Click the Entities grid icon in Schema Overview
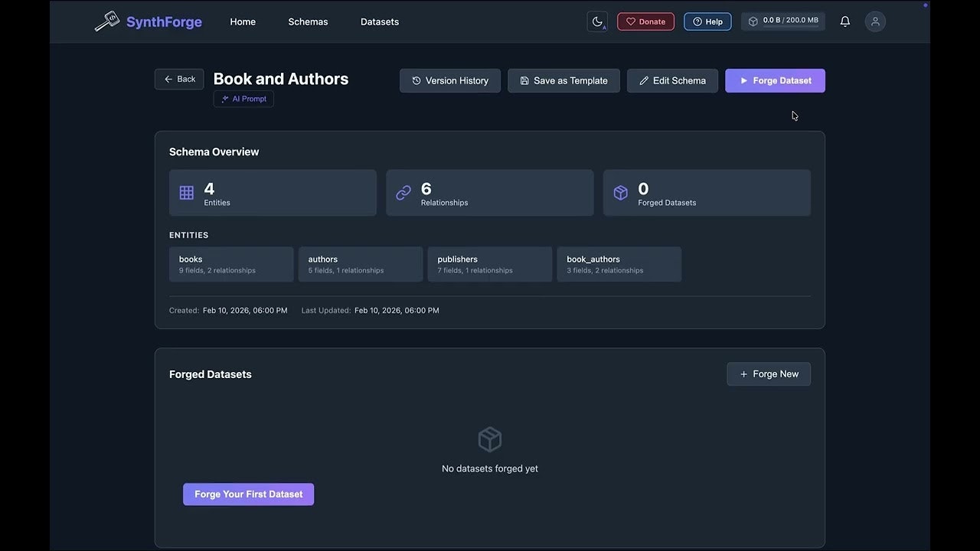This screenshot has height=551, width=980. tap(186, 192)
